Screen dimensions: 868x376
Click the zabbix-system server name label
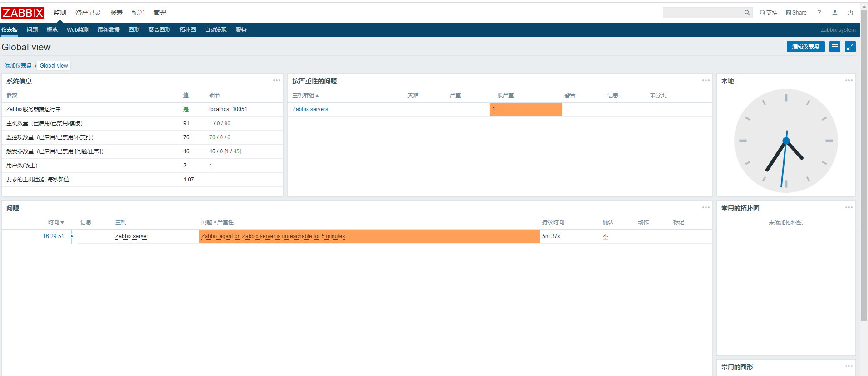pos(838,30)
